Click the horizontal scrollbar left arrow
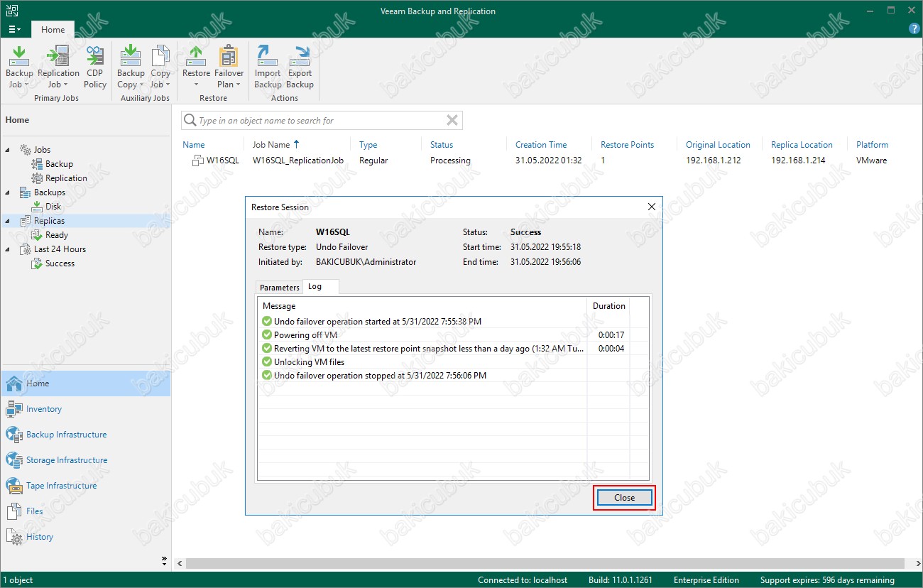Image resolution: width=923 pixels, height=588 pixels. coord(179,563)
